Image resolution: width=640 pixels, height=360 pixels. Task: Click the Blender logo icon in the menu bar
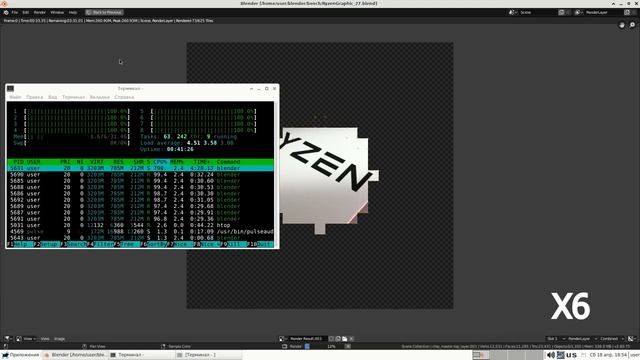pyautogui.click(x=6, y=12)
